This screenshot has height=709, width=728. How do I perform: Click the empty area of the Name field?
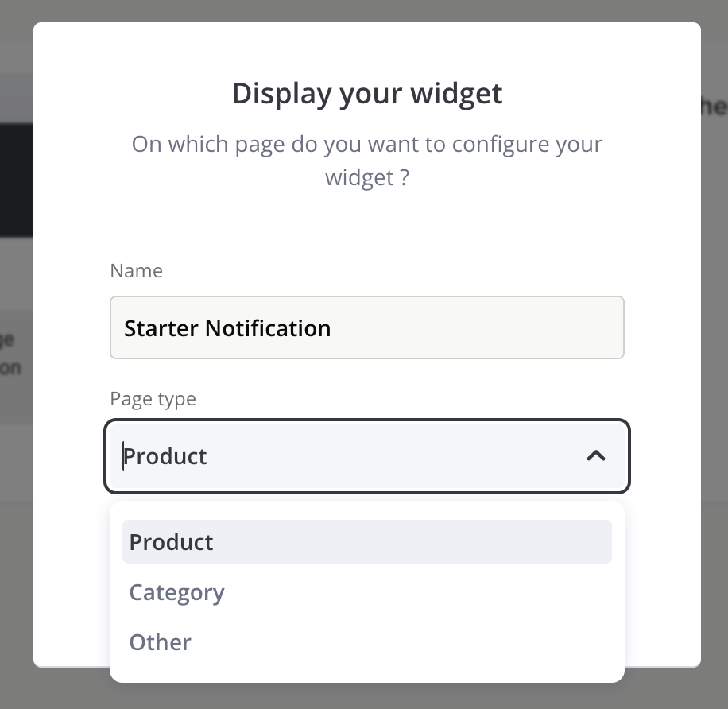click(x=493, y=327)
